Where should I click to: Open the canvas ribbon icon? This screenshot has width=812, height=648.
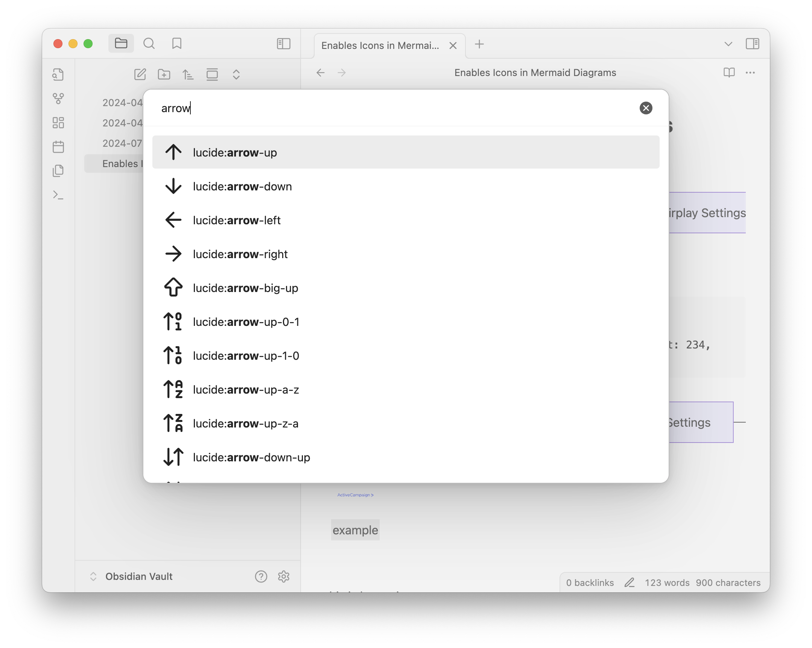coord(58,122)
